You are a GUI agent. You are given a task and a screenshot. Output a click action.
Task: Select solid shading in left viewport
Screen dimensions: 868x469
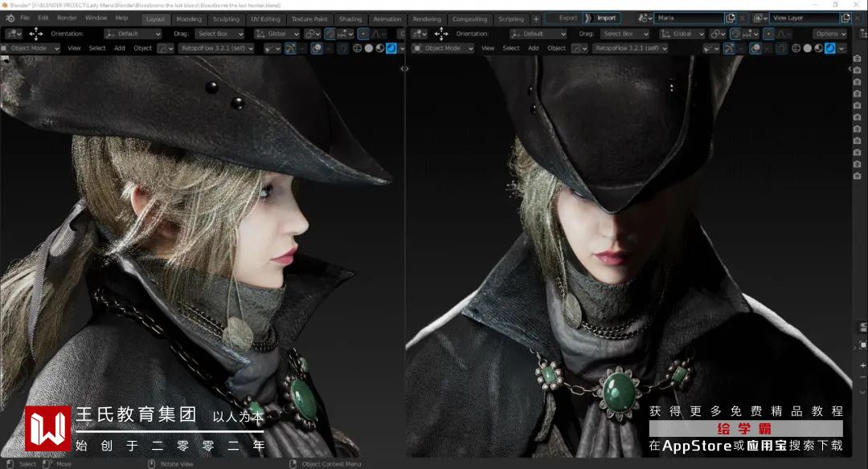[369, 49]
